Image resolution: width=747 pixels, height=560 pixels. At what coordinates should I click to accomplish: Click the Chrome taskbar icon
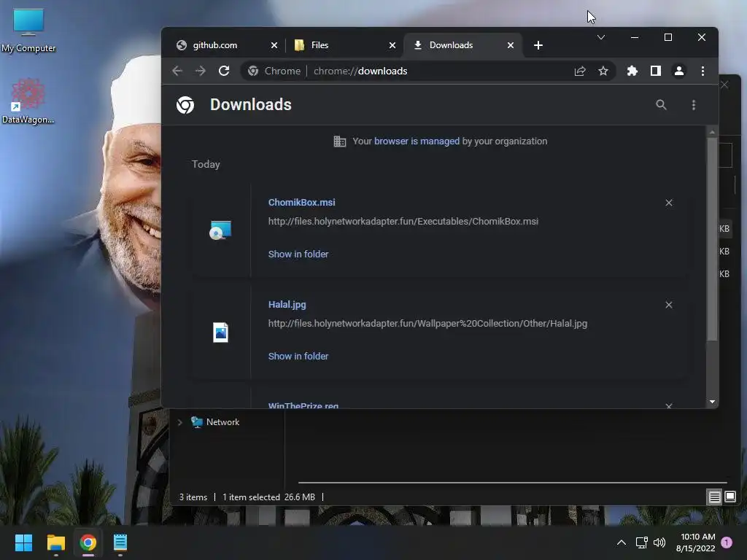coord(88,542)
